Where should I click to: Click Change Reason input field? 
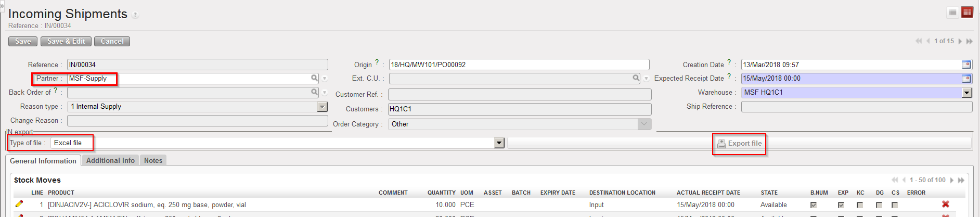(198, 120)
